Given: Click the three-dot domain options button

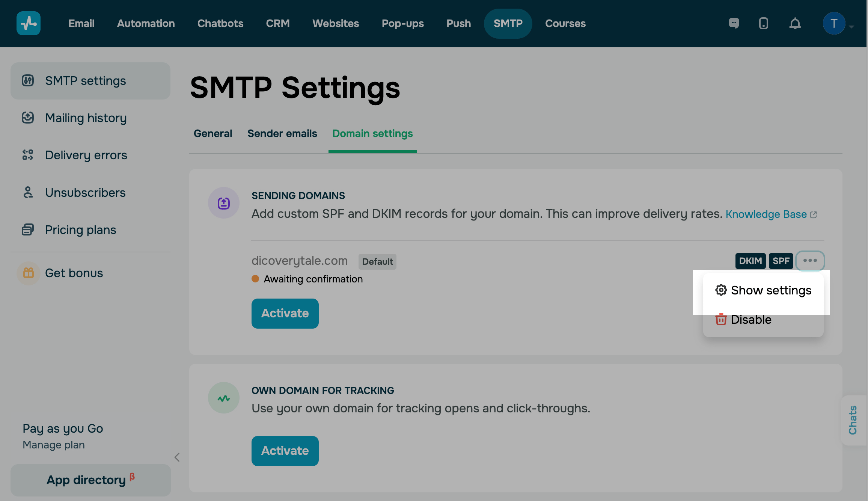Looking at the screenshot, I should pos(810,261).
